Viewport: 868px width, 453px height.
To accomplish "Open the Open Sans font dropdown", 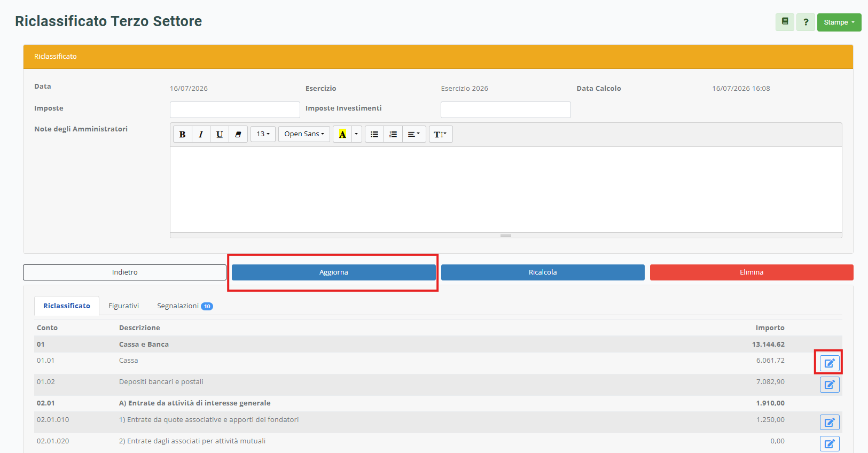I will pyautogui.click(x=304, y=134).
